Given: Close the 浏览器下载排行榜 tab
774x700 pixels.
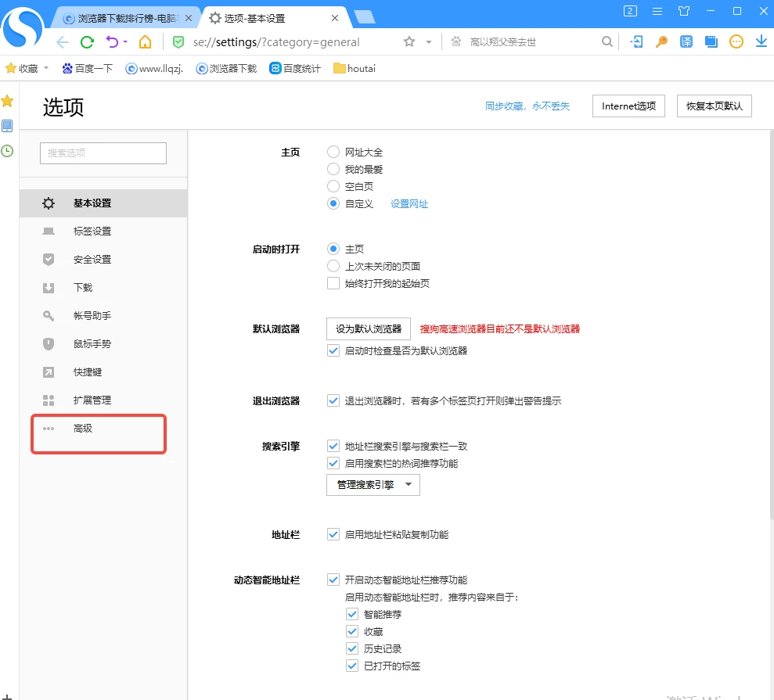Looking at the screenshot, I should click(189, 18).
